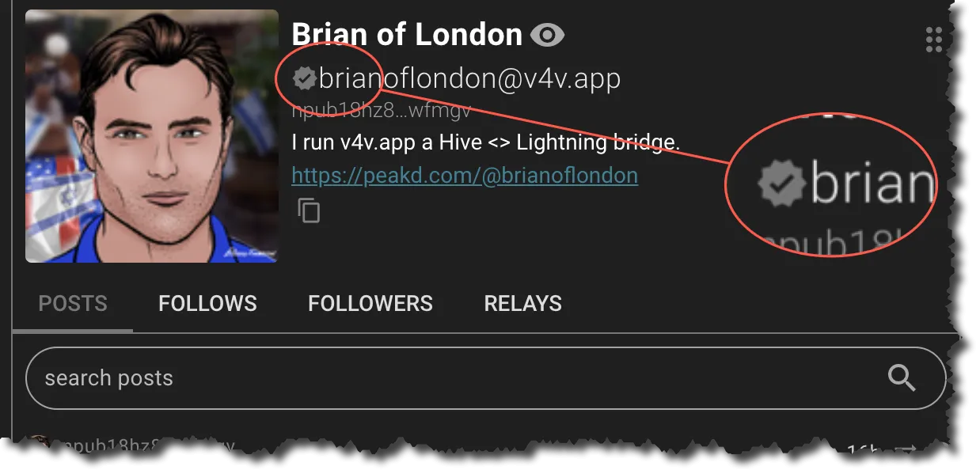The width and height of the screenshot is (980, 470).
Task: Click the enlarged verified badge in the callout
Action: pos(781,184)
